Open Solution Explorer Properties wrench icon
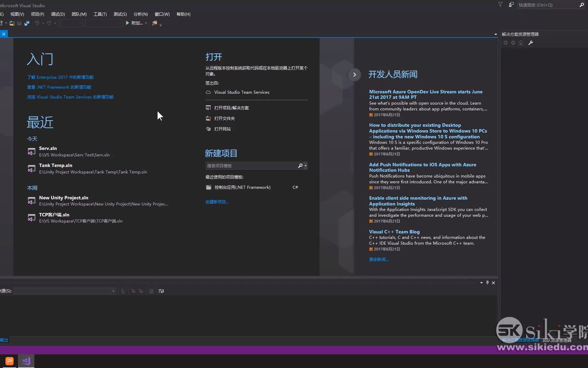The height and width of the screenshot is (368, 588). coord(530,43)
